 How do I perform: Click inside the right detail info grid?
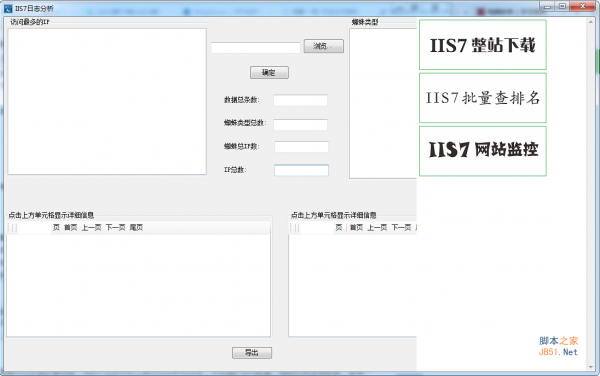pyautogui.click(x=352, y=286)
